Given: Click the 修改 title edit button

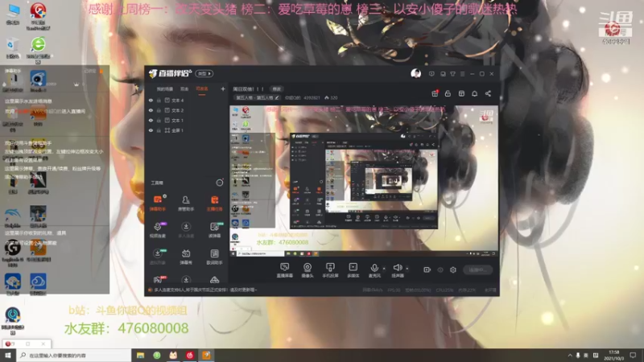Looking at the screenshot, I should (x=276, y=89).
